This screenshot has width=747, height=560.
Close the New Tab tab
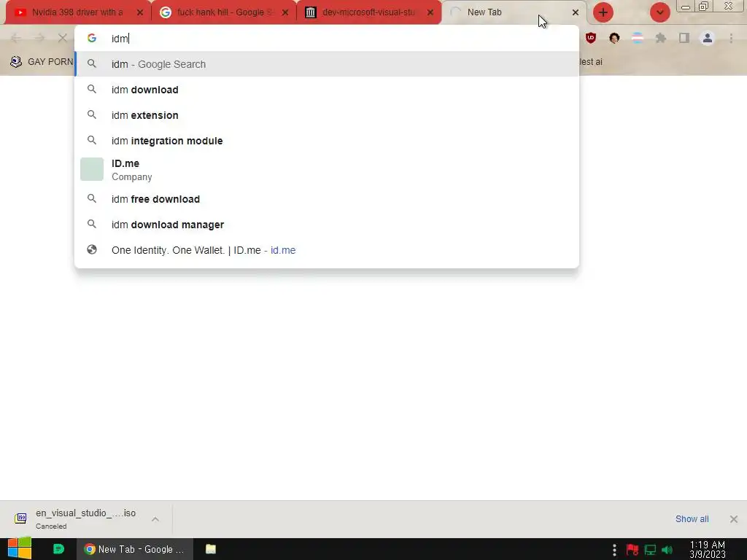576,12
